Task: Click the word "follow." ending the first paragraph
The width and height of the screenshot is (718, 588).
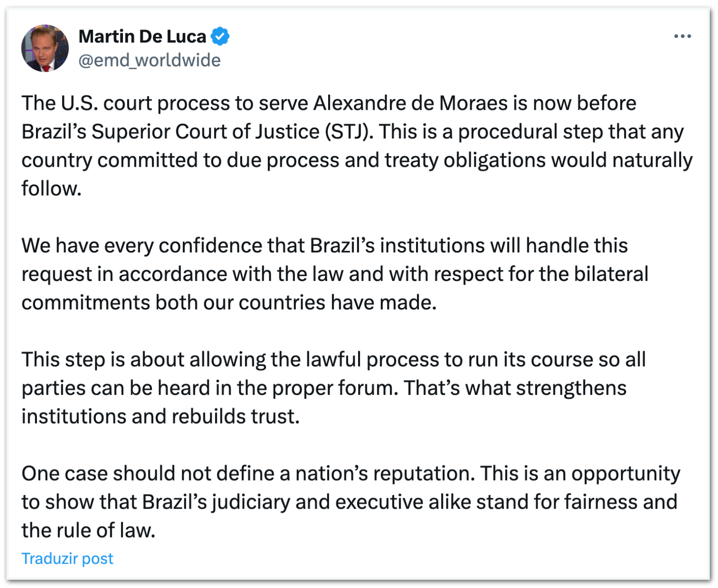Action: pyautogui.click(x=51, y=189)
